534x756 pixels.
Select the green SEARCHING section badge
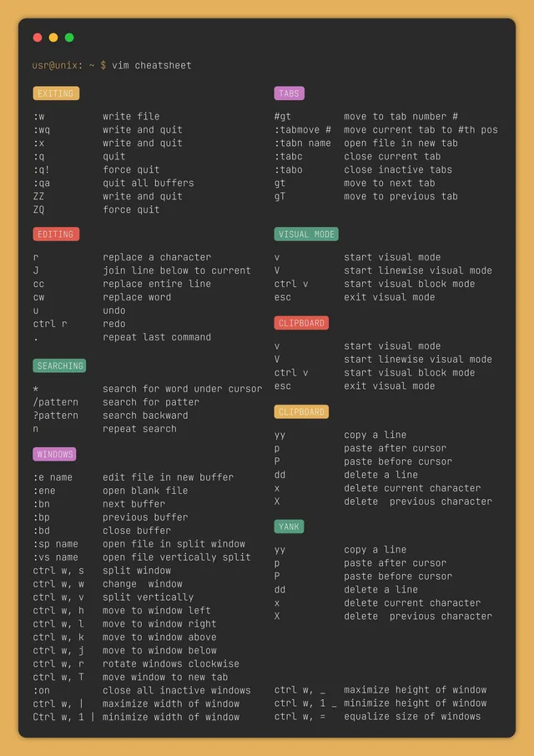point(60,365)
